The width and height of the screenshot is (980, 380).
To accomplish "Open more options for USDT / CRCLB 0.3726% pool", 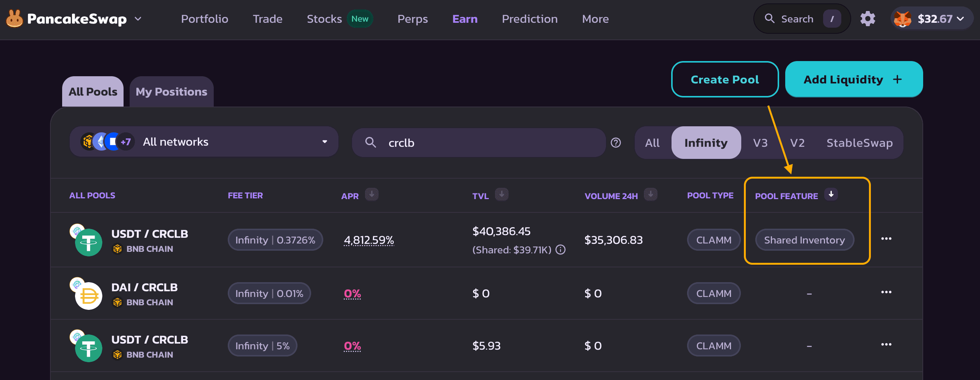I will (x=886, y=239).
